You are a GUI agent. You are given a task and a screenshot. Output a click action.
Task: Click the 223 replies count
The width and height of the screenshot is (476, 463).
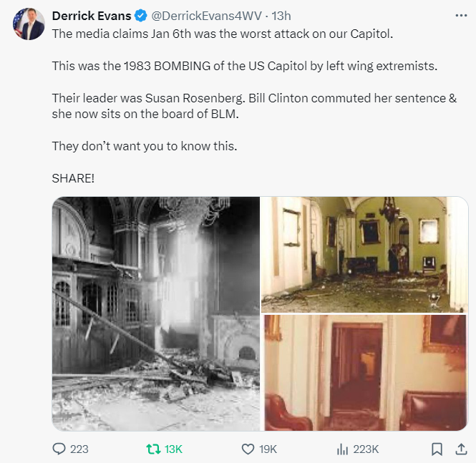79,449
